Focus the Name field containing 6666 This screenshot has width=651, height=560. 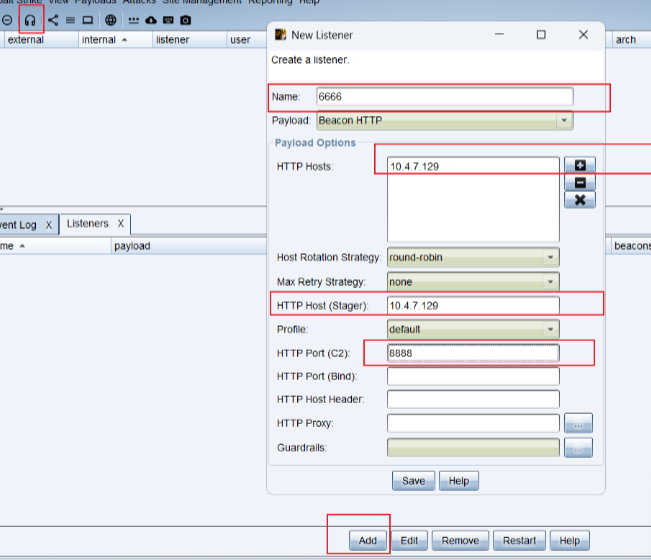pos(445,97)
